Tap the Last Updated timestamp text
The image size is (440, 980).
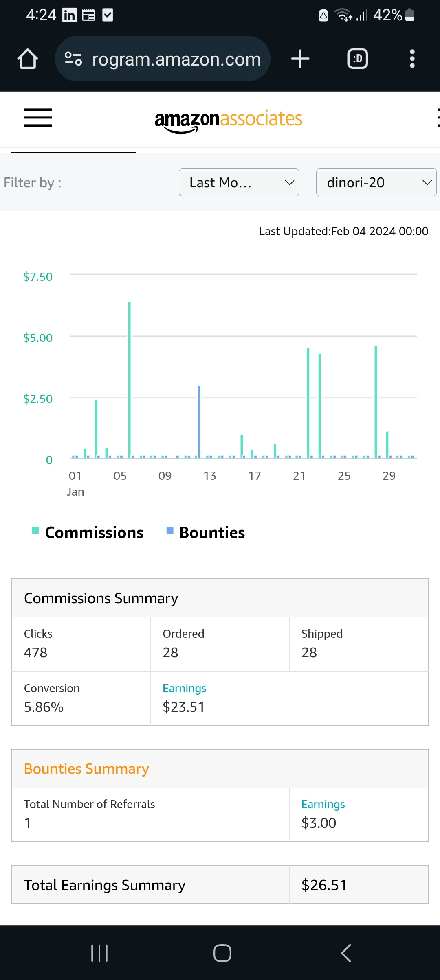pyautogui.click(x=344, y=231)
